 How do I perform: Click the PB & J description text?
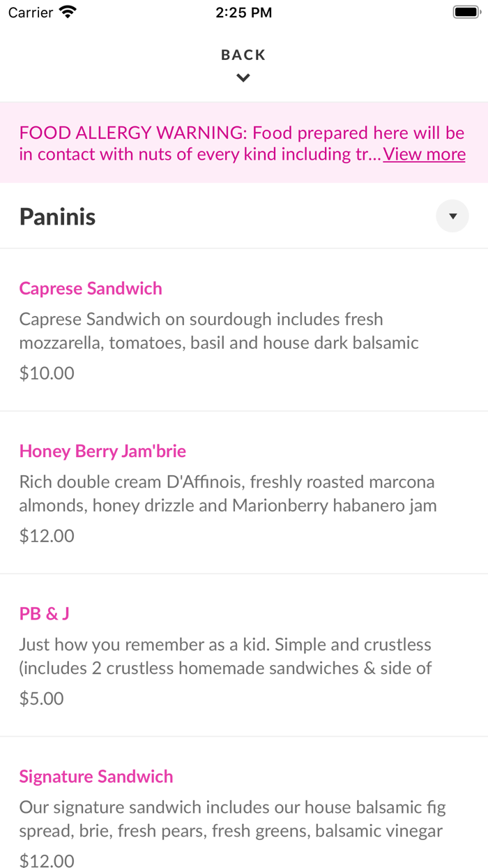(225, 656)
